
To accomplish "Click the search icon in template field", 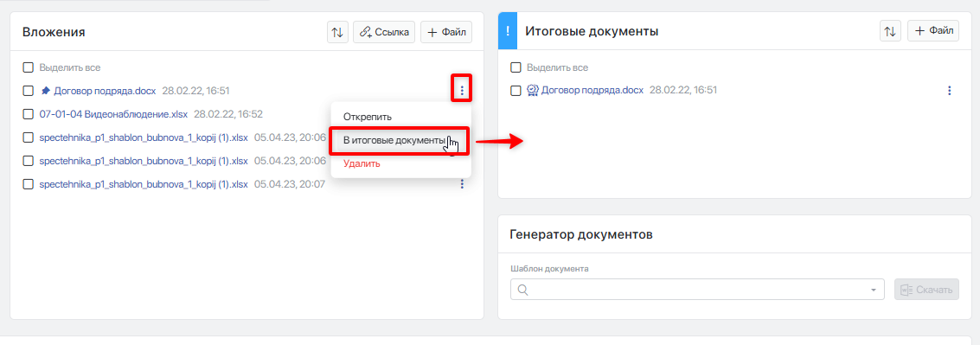I will (x=523, y=290).
